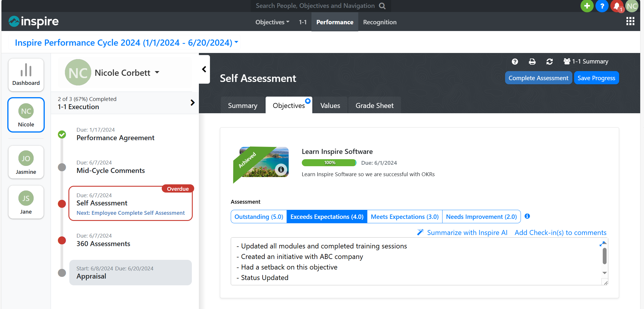This screenshot has height=309, width=644.
Task: Switch to the Objectives tab
Action: tap(289, 105)
